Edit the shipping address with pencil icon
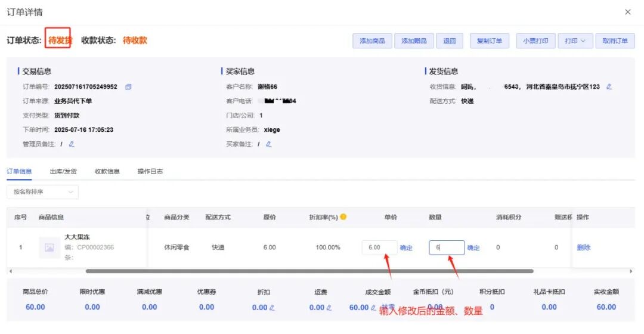This screenshot has height=334, width=644. tap(609, 86)
